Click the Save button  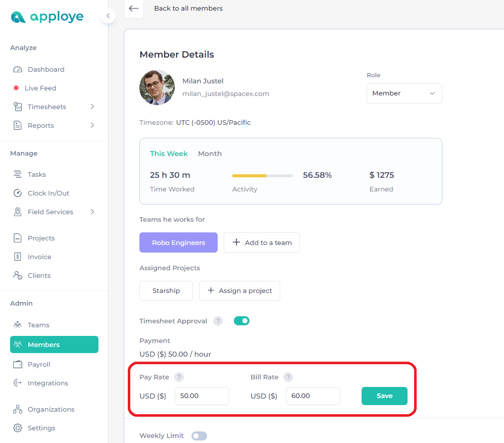pos(384,396)
